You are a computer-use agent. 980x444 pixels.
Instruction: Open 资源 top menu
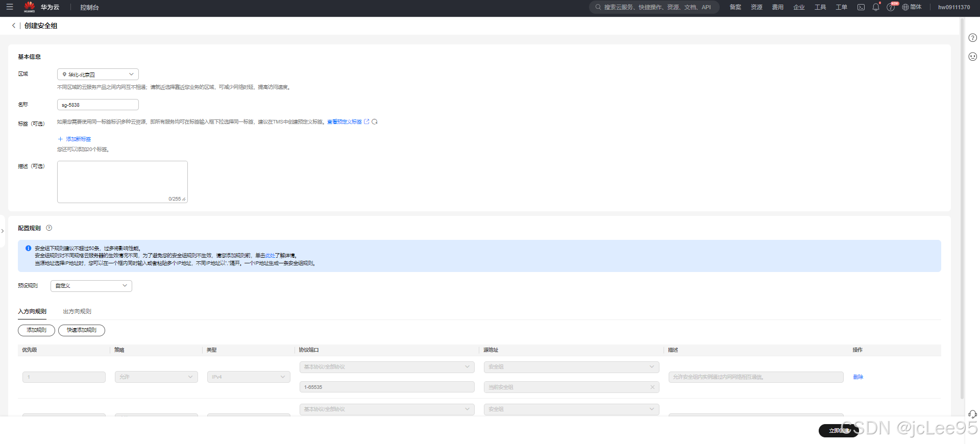[756, 7]
